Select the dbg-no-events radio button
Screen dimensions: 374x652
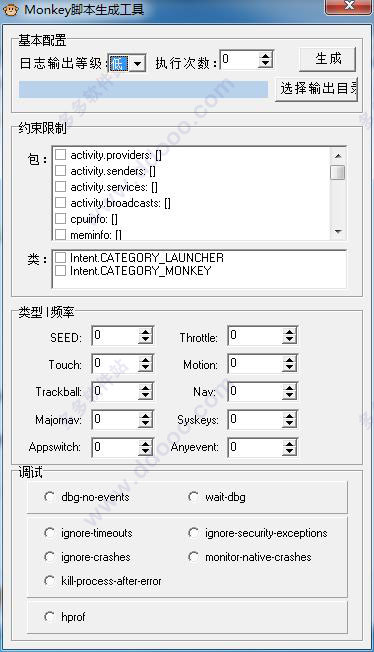(x=50, y=496)
